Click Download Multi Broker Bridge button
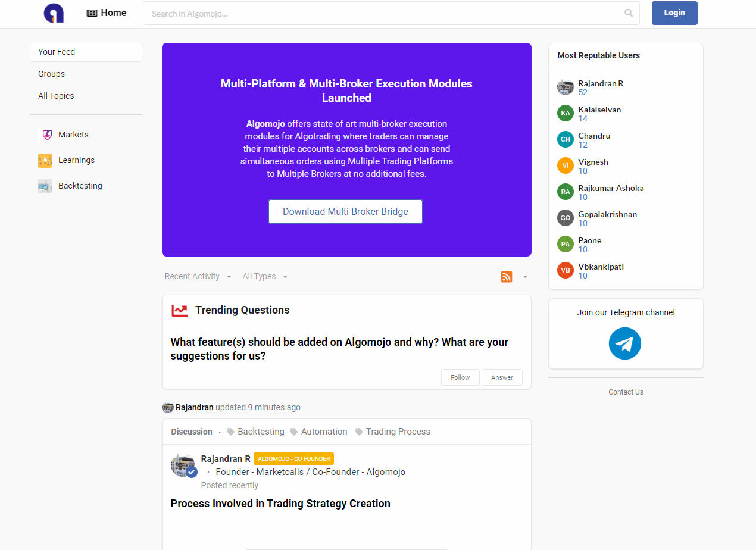 345,211
